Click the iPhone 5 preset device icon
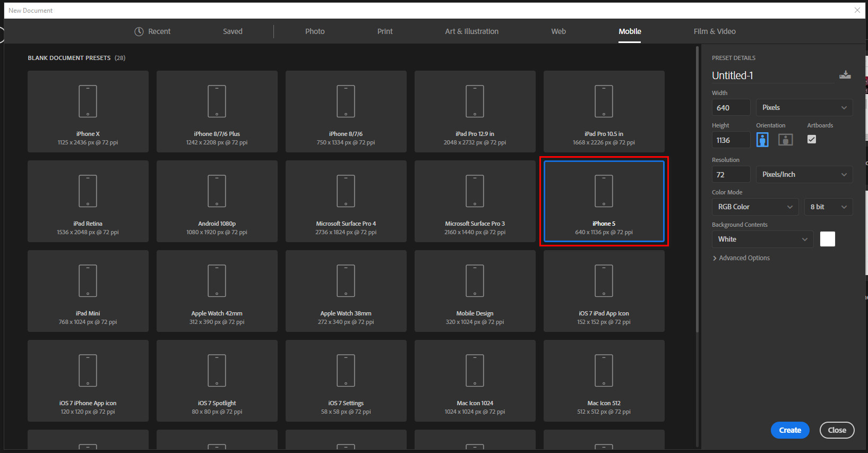 pos(604,191)
